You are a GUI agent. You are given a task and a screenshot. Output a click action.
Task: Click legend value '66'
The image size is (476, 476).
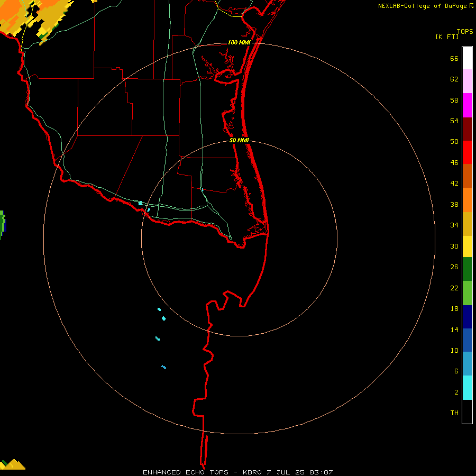[454, 58]
